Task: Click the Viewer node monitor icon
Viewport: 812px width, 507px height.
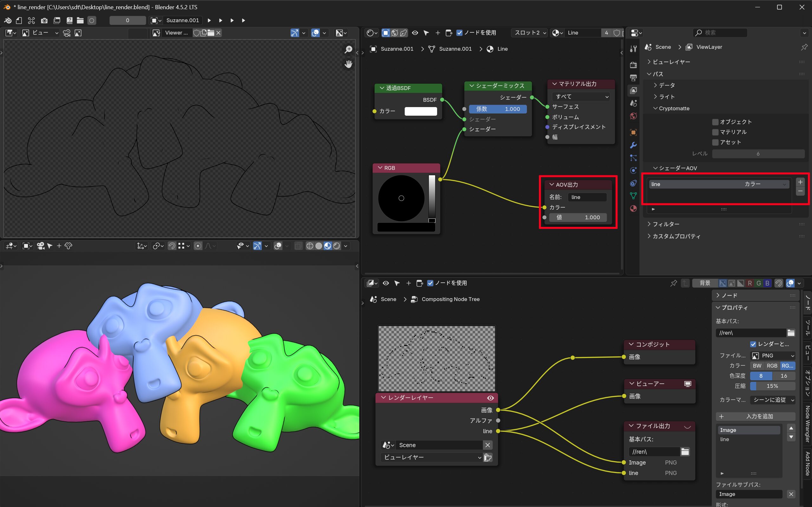Action: pos(688,384)
